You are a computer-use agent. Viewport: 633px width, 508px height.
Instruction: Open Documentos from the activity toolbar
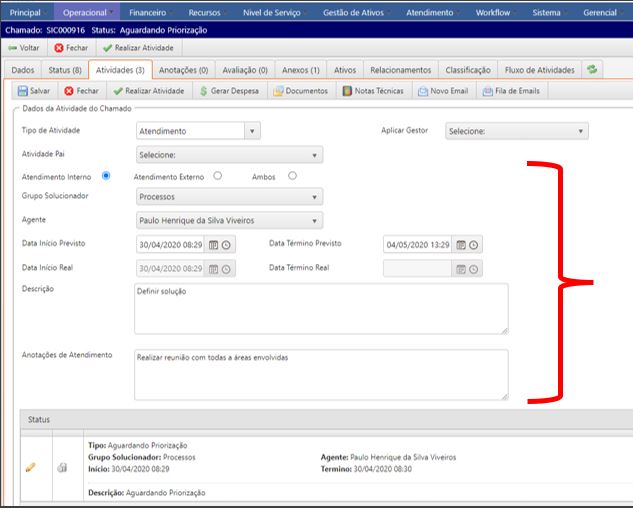[x=278, y=91]
